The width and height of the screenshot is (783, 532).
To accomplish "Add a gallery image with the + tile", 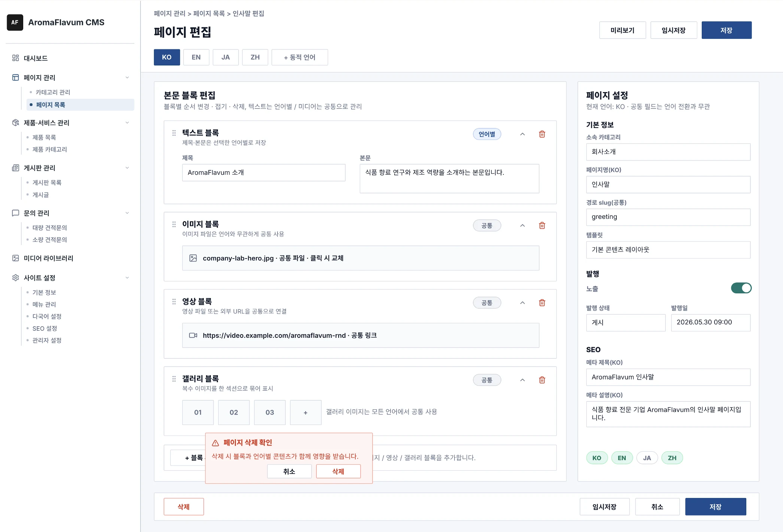I will click(306, 412).
